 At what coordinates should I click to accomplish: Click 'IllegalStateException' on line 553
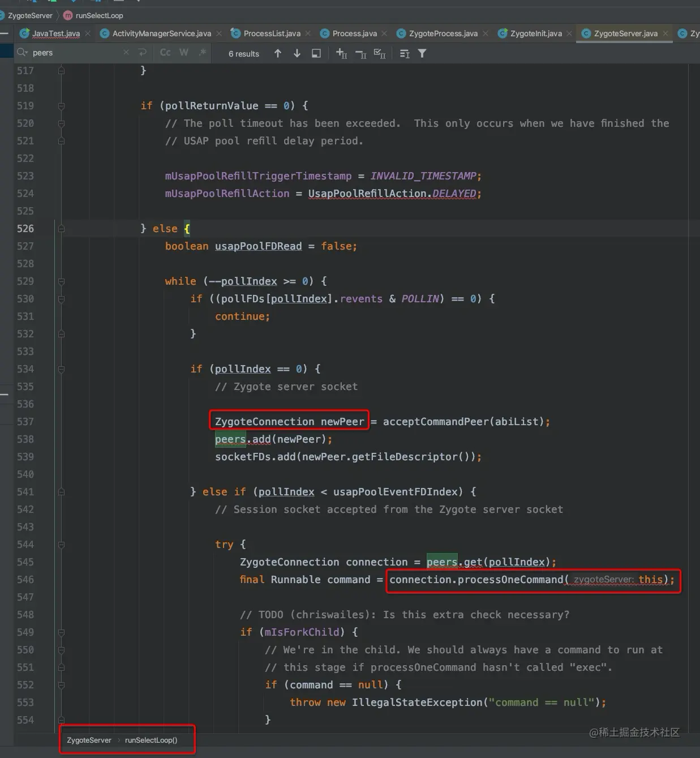pyautogui.click(x=417, y=703)
